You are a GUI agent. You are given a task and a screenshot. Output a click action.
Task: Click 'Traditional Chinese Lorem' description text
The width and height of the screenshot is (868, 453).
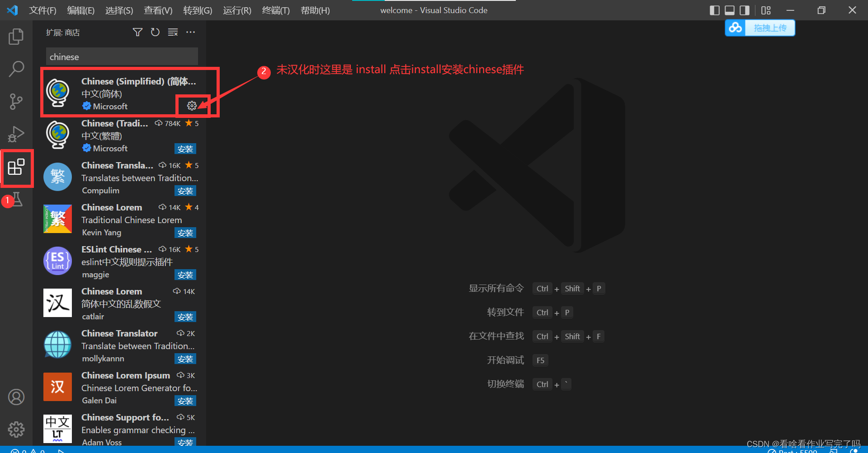[132, 220]
